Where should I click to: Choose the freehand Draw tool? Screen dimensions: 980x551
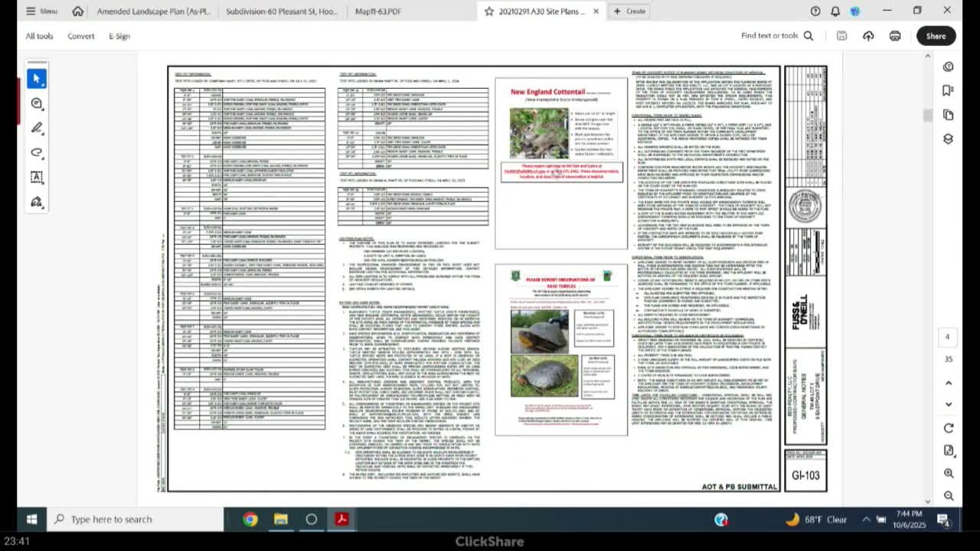coord(37,152)
